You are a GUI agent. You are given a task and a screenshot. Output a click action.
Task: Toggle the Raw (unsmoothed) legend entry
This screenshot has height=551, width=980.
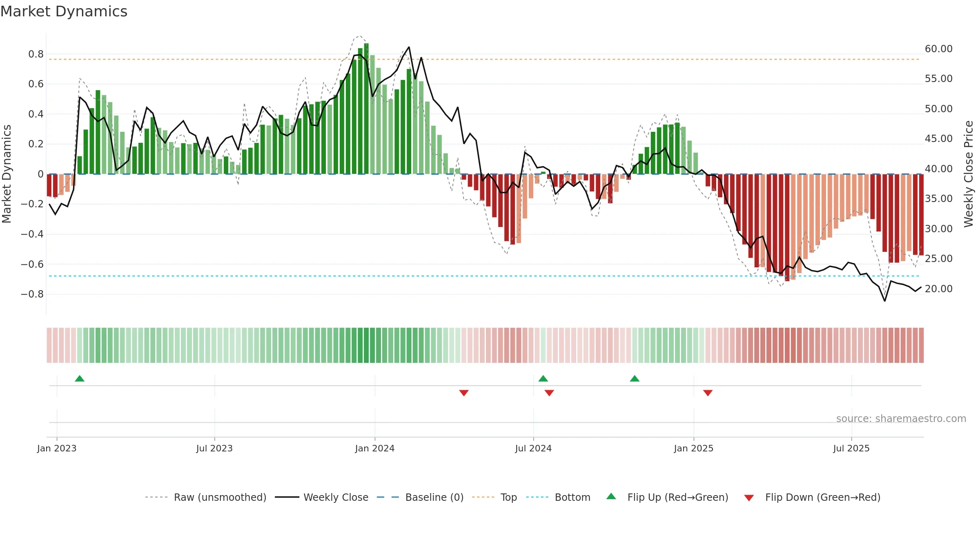coord(206,497)
